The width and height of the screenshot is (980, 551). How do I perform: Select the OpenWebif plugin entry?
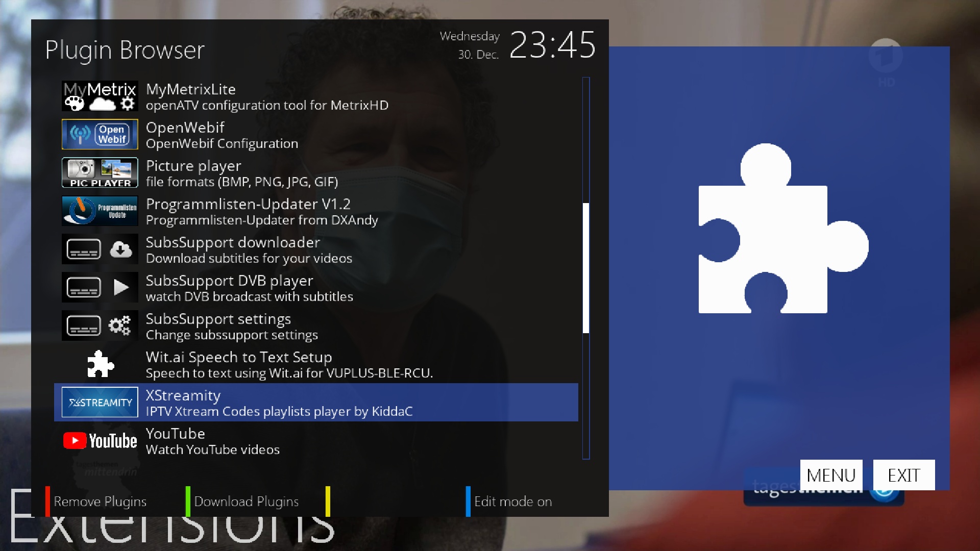(316, 134)
